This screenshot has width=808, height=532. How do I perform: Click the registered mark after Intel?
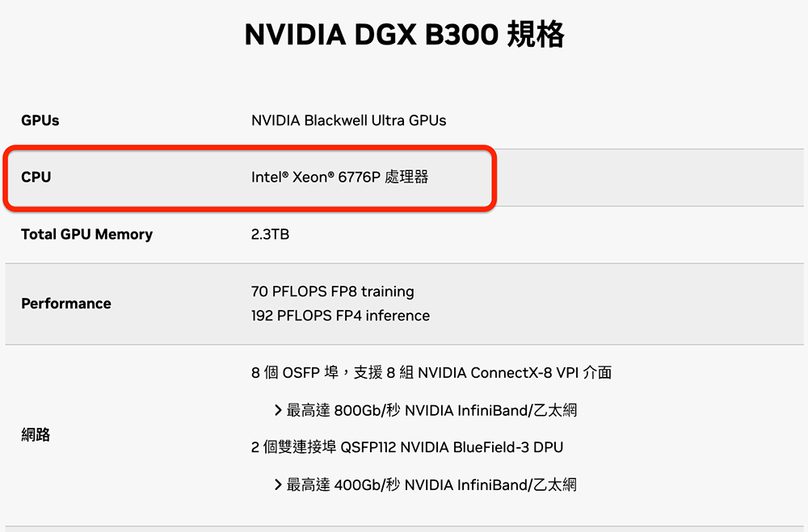(284, 174)
